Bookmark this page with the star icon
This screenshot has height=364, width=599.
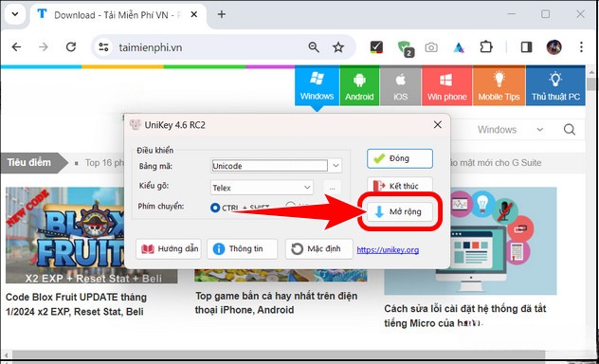click(338, 47)
